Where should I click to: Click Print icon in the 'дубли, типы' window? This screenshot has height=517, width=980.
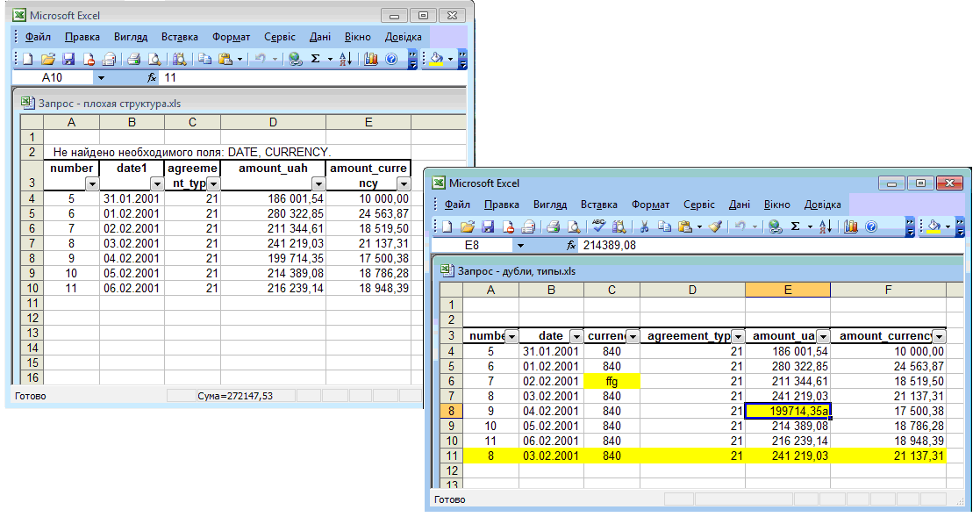coord(552,226)
